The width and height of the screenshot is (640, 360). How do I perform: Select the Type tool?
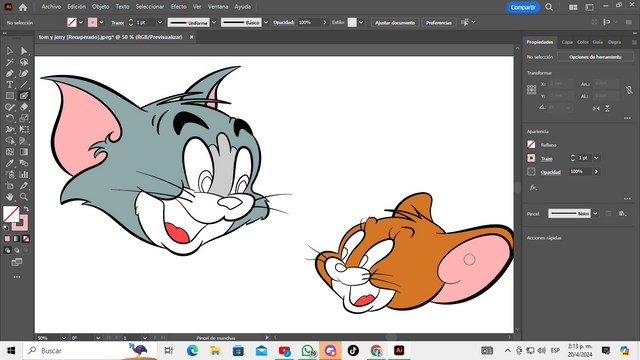pyautogui.click(x=10, y=84)
